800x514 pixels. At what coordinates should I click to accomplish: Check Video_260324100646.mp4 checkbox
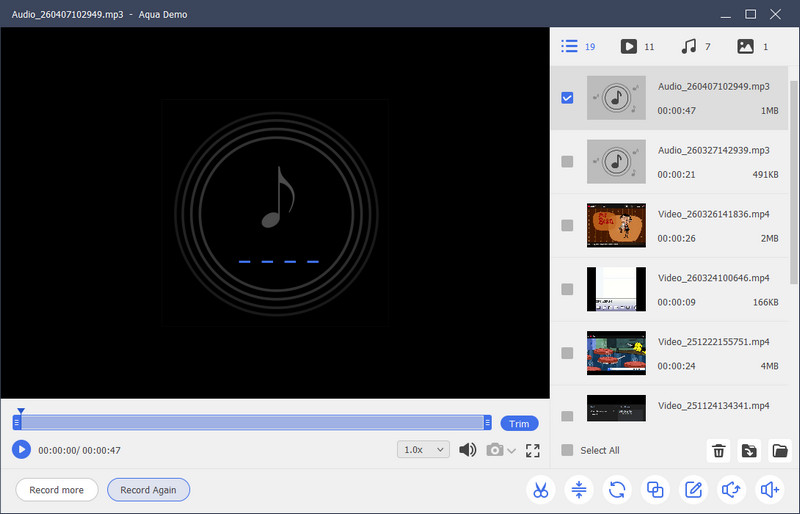[567, 289]
